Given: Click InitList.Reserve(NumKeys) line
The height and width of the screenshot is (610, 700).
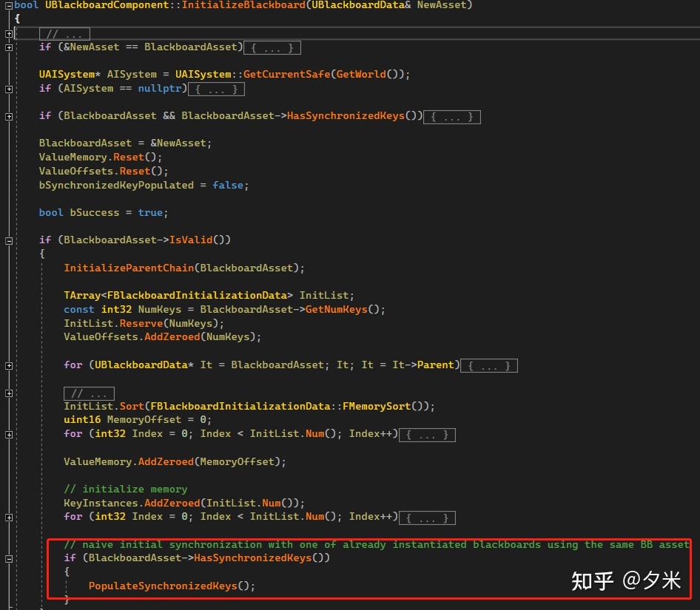Looking at the screenshot, I should [x=144, y=323].
